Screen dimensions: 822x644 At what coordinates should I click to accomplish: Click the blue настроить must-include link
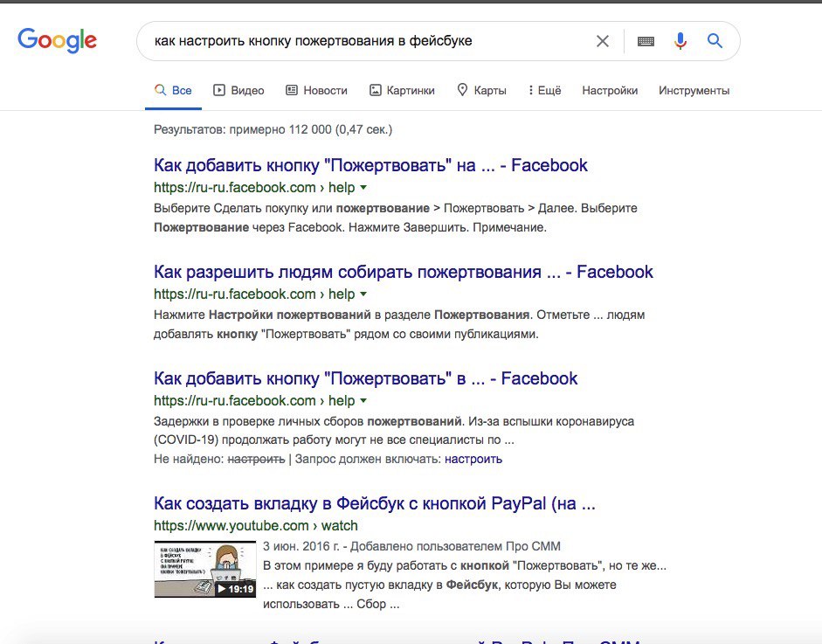pos(473,459)
